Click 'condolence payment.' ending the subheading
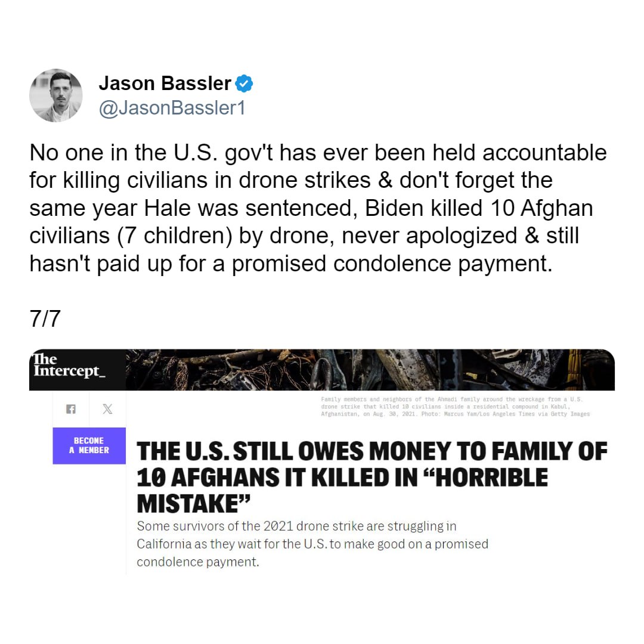 198,562
